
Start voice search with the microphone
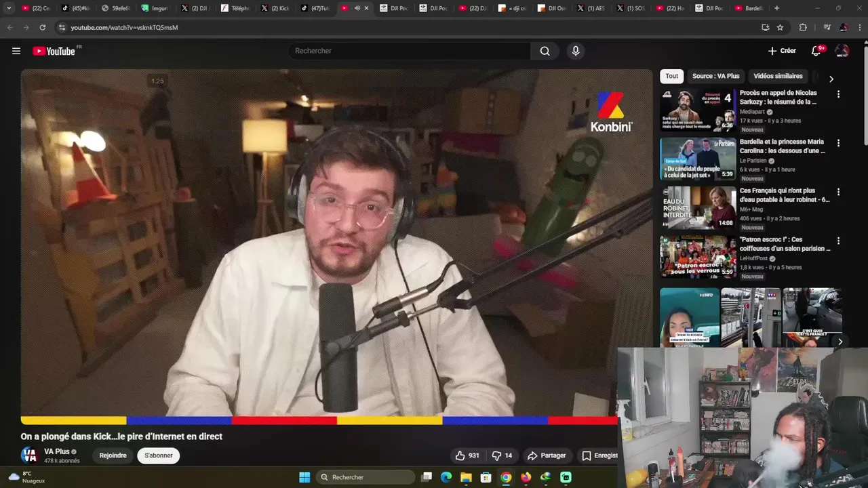coord(575,51)
